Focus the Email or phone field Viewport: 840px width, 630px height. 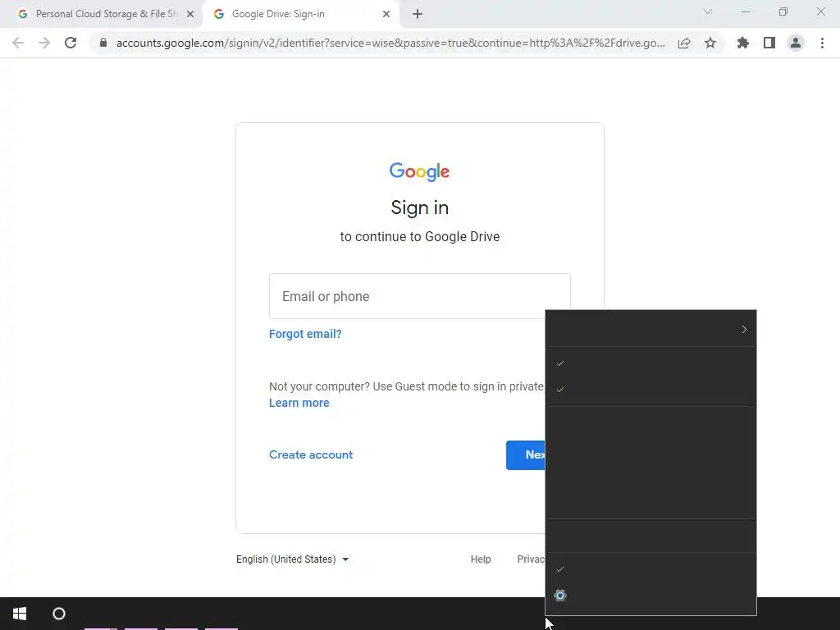point(419,296)
